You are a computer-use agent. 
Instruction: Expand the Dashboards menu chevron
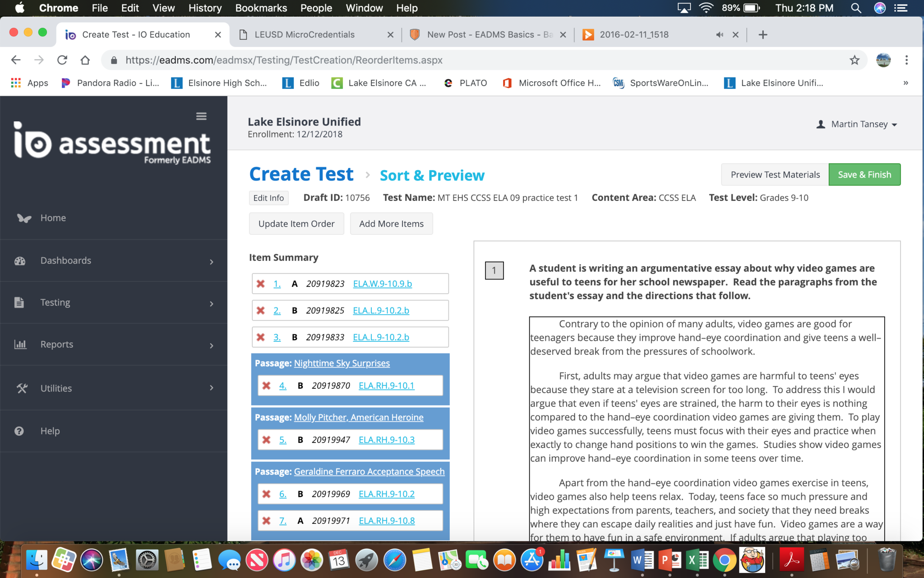tap(211, 261)
